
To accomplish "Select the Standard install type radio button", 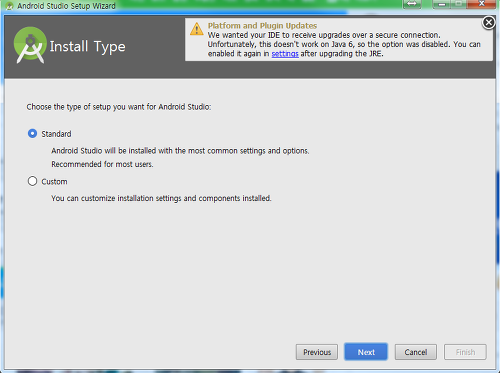I will pyautogui.click(x=32, y=134).
